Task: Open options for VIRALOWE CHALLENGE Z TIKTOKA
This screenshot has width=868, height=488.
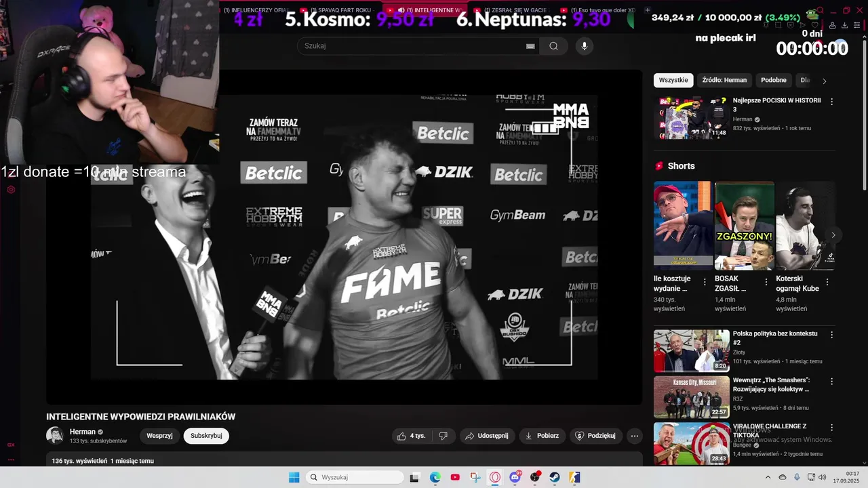Action: pos(831,428)
